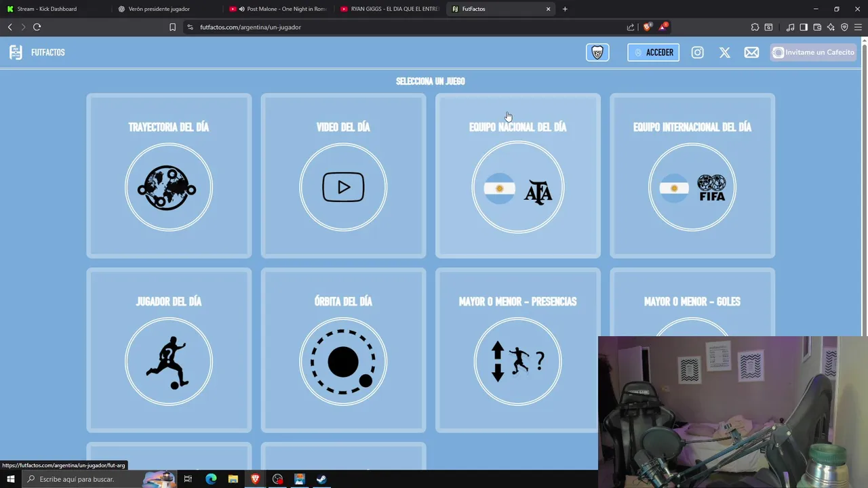Click the address bar URL field
The height and width of the screenshot is (488, 868).
[407, 27]
